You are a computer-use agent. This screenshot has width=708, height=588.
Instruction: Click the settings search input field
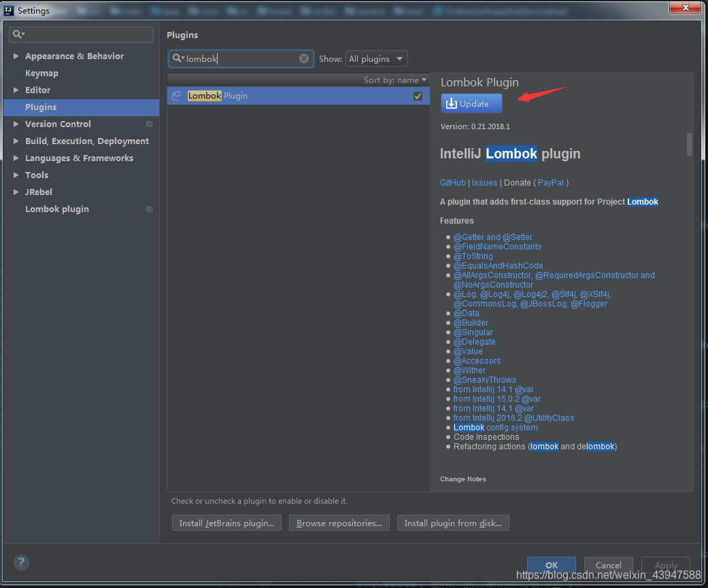[82, 34]
